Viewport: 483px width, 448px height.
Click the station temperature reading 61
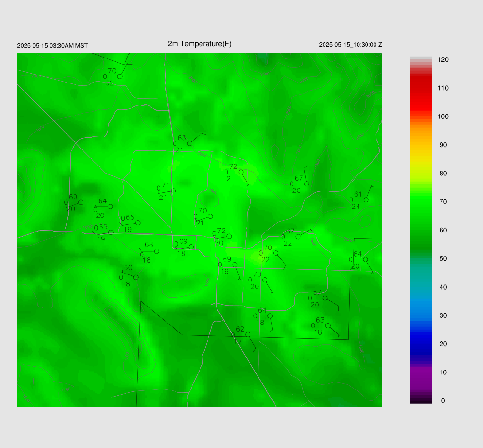(x=358, y=194)
